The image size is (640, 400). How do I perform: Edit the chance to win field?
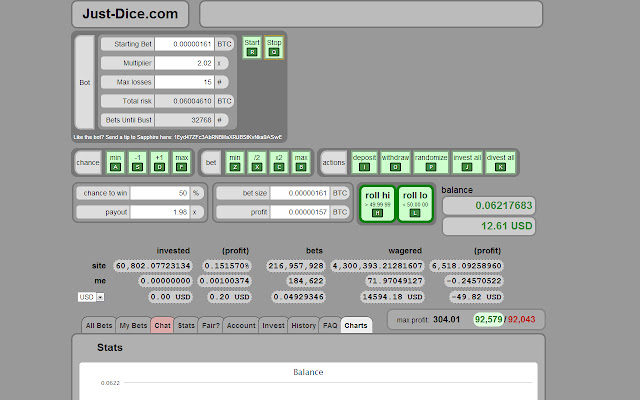(160, 193)
